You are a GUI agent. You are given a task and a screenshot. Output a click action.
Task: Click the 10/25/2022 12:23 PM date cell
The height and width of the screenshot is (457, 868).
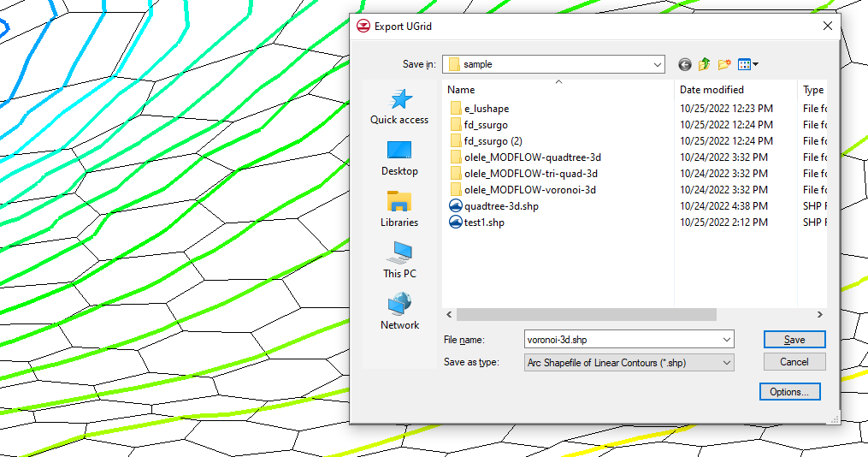tap(726, 109)
